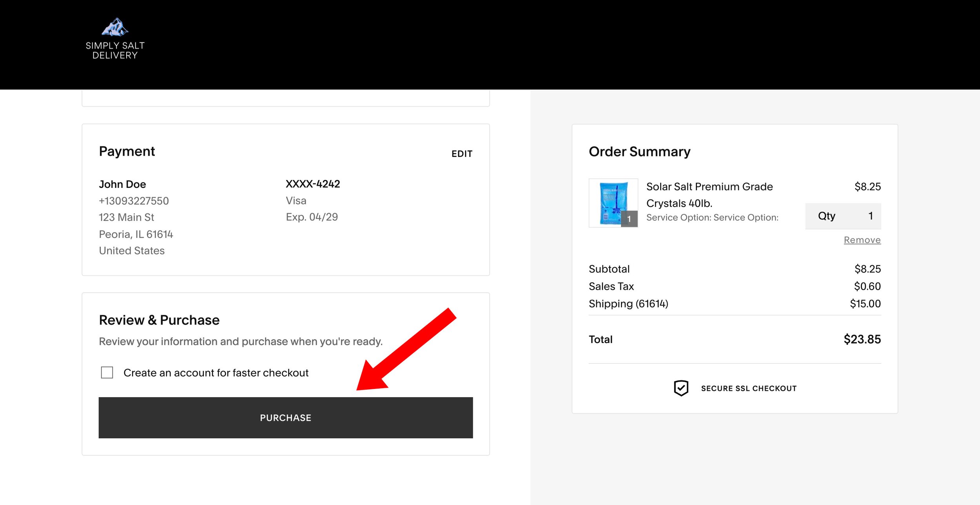Image resolution: width=980 pixels, height=505 pixels.
Task: Enable 'Create an account for faster checkout'
Action: pos(106,373)
